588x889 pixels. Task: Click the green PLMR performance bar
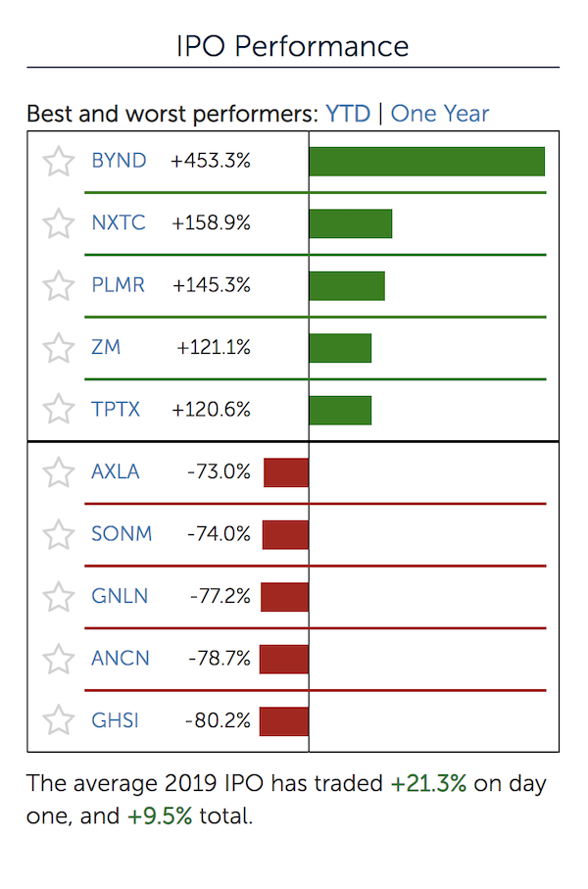pyautogui.click(x=347, y=286)
